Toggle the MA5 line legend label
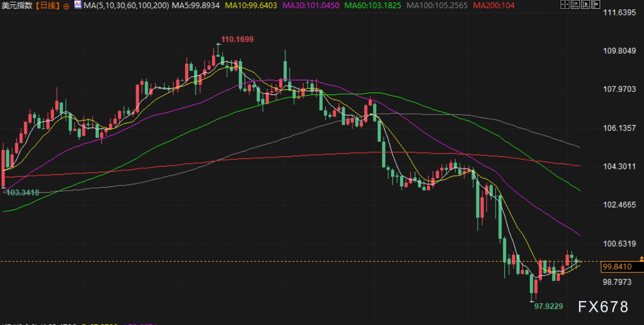Image resolution: width=644 pixels, height=325 pixels. [x=196, y=6]
